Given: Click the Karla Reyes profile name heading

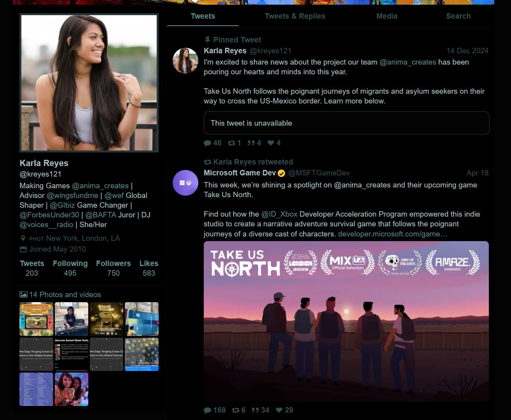Looking at the screenshot, I should point(44,163).
